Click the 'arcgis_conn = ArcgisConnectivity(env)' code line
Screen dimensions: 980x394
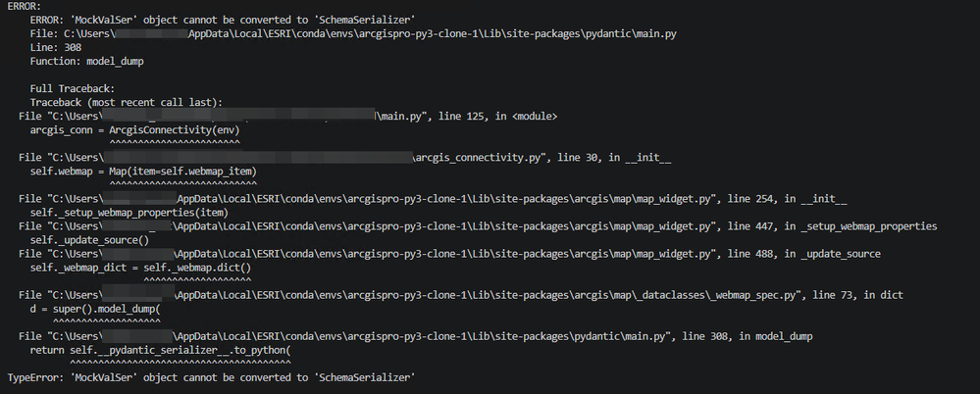tap(135, 130)
